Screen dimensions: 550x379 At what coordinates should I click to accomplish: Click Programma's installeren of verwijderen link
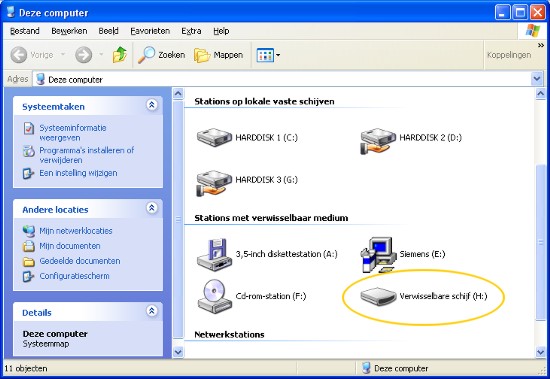(x=87, y=155)
